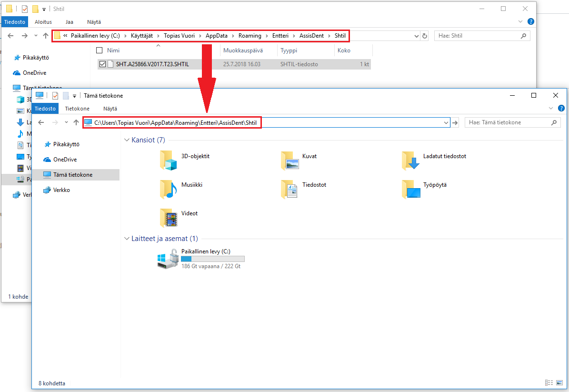
Task: Click the Käyttäjät breadcrumb in back window
Action: tap(141, 36)
